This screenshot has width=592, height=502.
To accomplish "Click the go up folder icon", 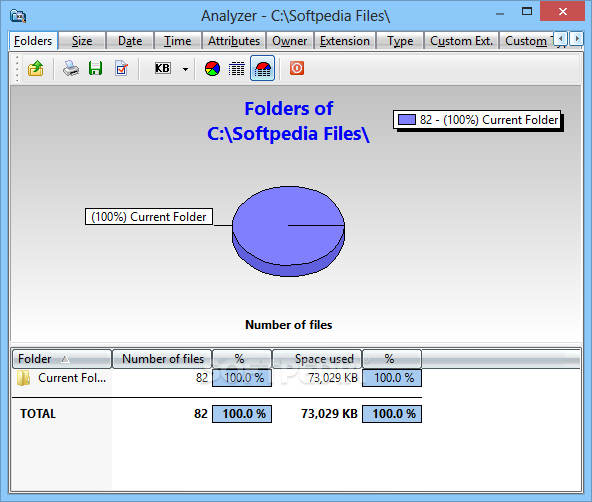I will pyautogui.click(x=35, y=69).
